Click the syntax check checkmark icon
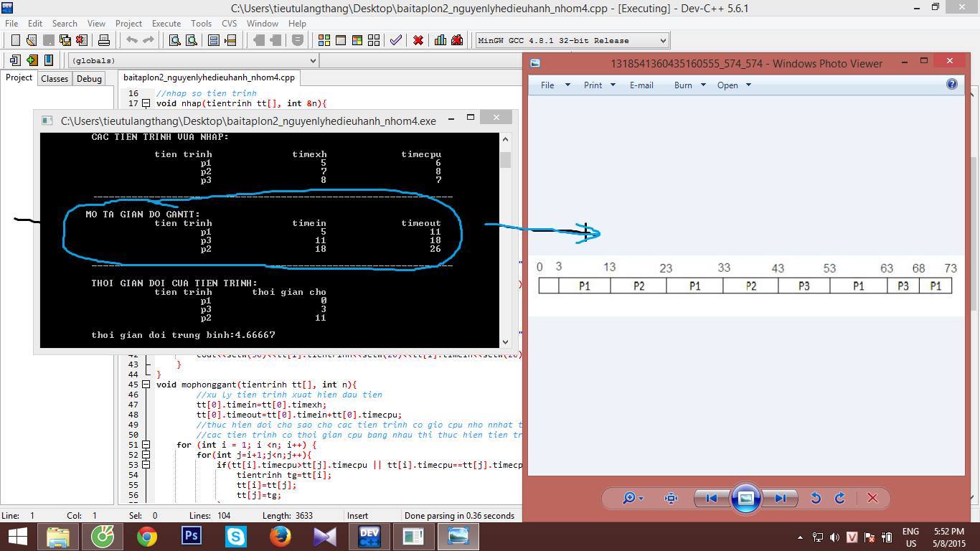Image resolution: width=980 pixels, height=551 pixels. click(x=395, y=40)
